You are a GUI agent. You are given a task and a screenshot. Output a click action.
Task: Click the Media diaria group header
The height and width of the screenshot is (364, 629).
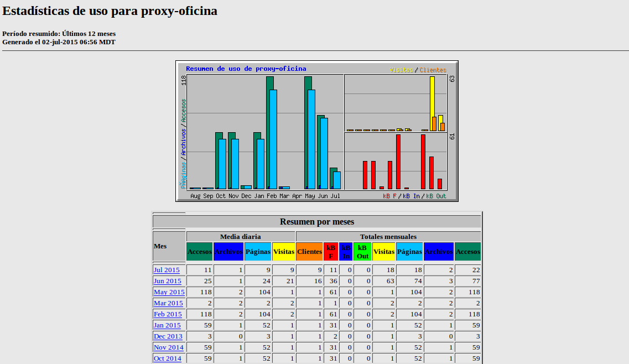point(241,237)
